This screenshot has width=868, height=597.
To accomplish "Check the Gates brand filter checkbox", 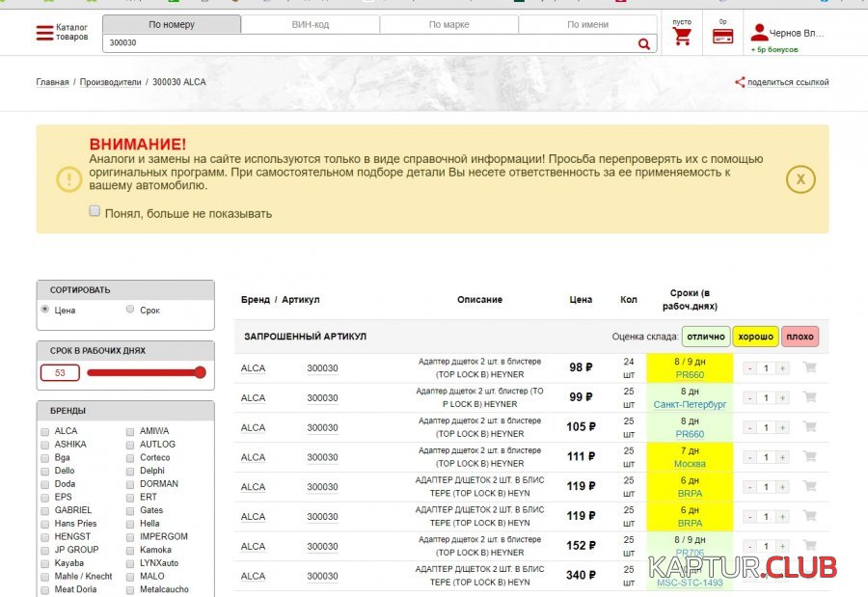I will click(130, 510).
